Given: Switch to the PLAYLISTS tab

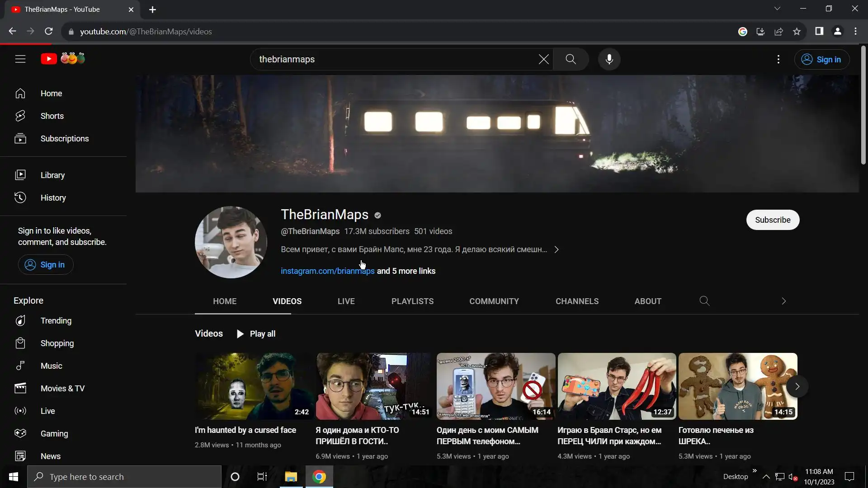Looking at the screenshot, I should pyautogui.click(x=412, y=301).
